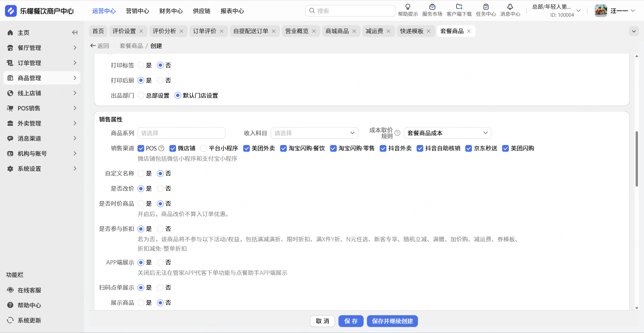Click the 客户端下载 icon
644x333 pixels.
459,7
